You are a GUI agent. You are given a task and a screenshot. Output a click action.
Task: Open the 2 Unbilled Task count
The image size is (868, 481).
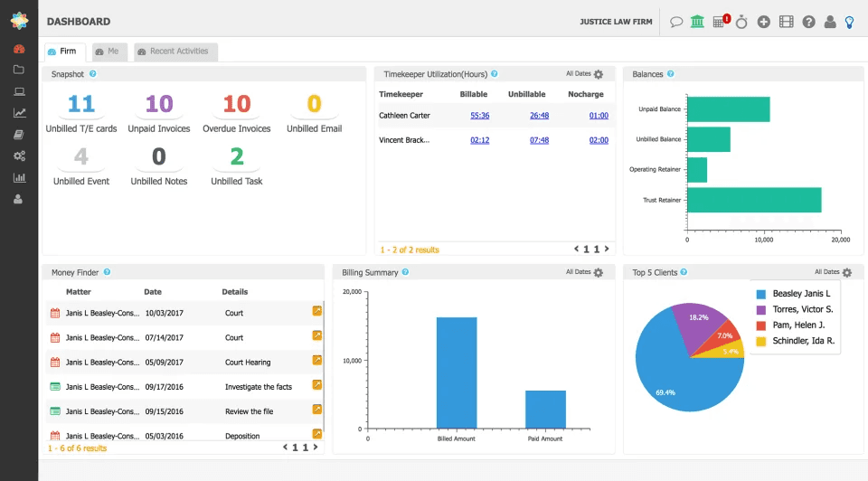tap(236, 156)
